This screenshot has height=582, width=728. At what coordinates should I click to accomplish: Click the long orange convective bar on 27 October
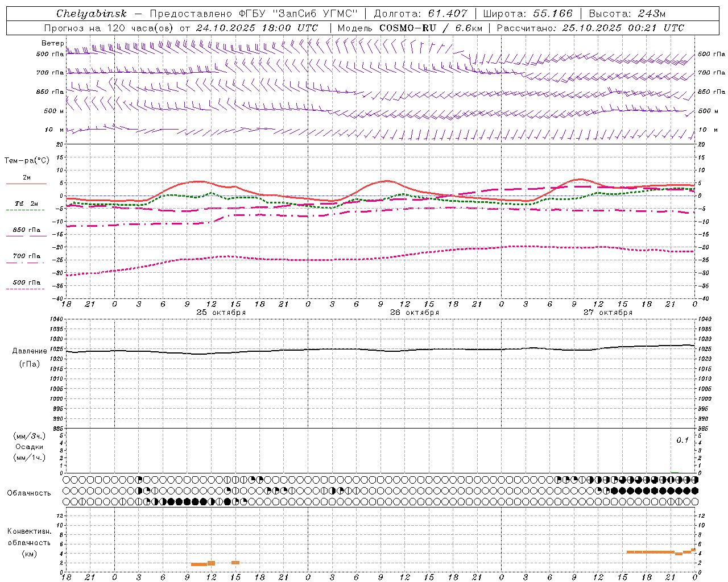point(650,552)
